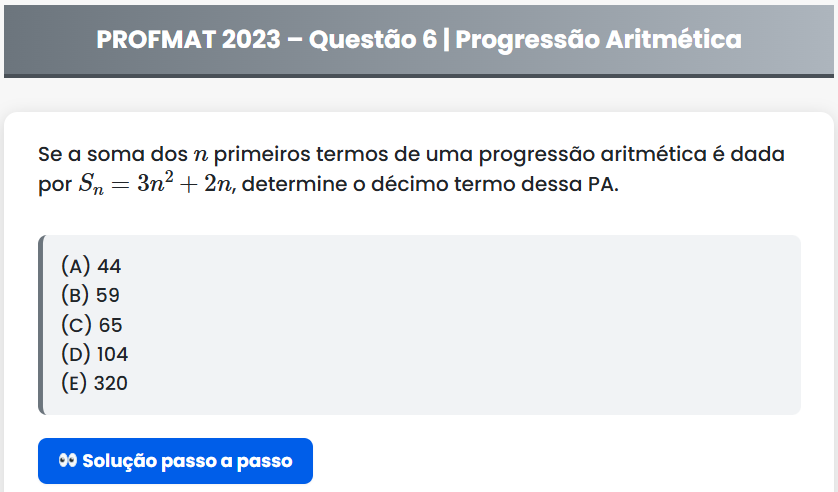Viewport: 838px width, 492px height.
Task: Choose answer option (B) 59
Action: pos(90,295)
